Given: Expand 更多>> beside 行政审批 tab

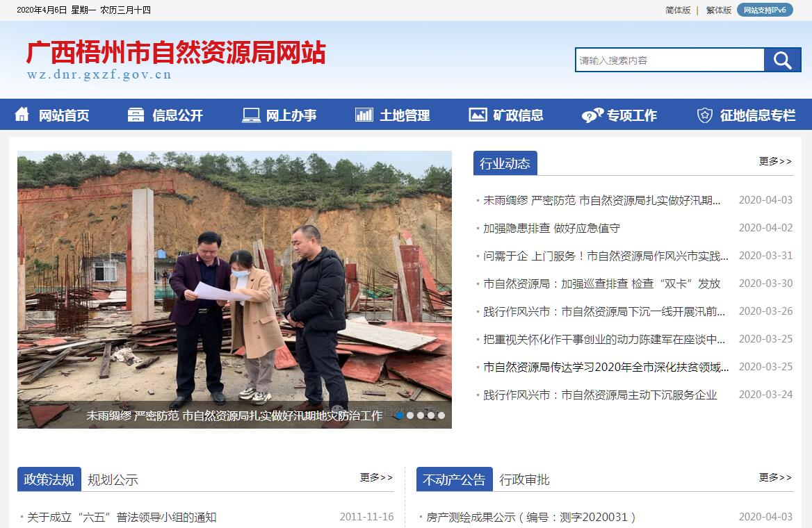Looking at the screenshot, I should tap(775, 477).
